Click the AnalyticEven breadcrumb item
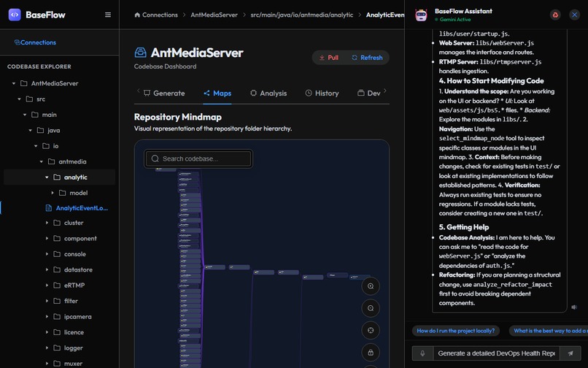 [385, 15]
